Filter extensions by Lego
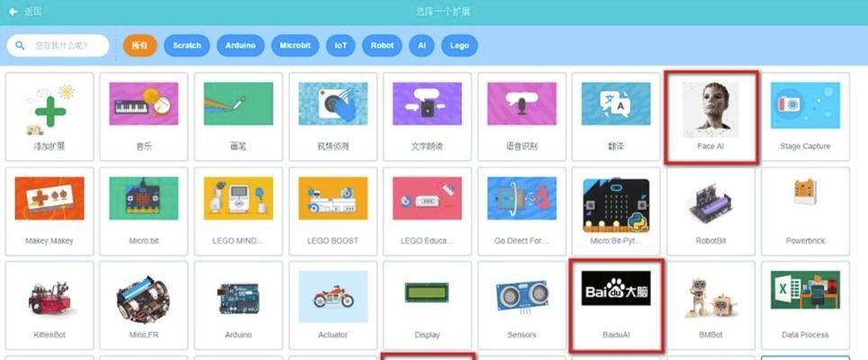This screenshot has height=360, width=868. (x=459, y=45)
